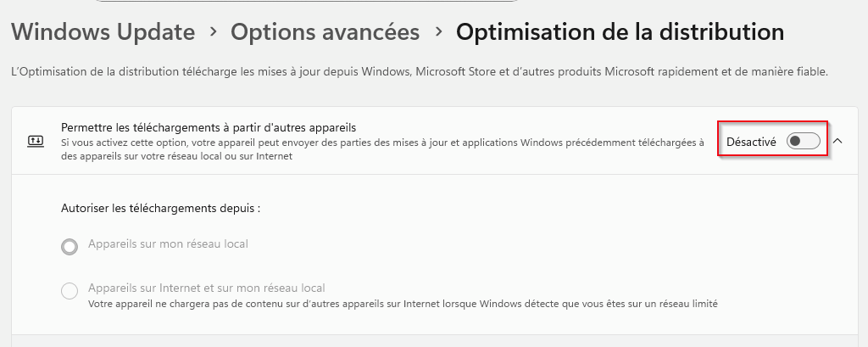This screenshot has height=347, width=868.
Task: Click the 'Autoriser les téléchargements depuis :' text
Action: (160, 208)
